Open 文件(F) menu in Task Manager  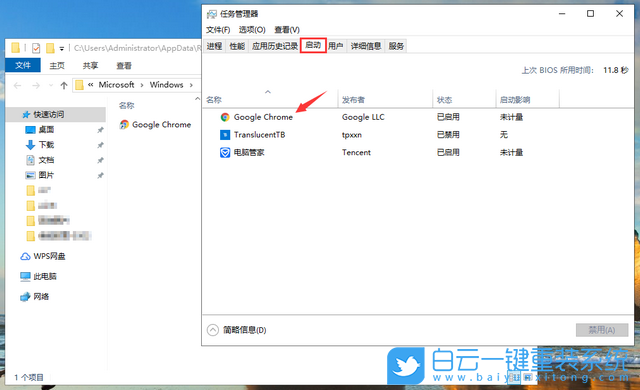tap(218, 30)
